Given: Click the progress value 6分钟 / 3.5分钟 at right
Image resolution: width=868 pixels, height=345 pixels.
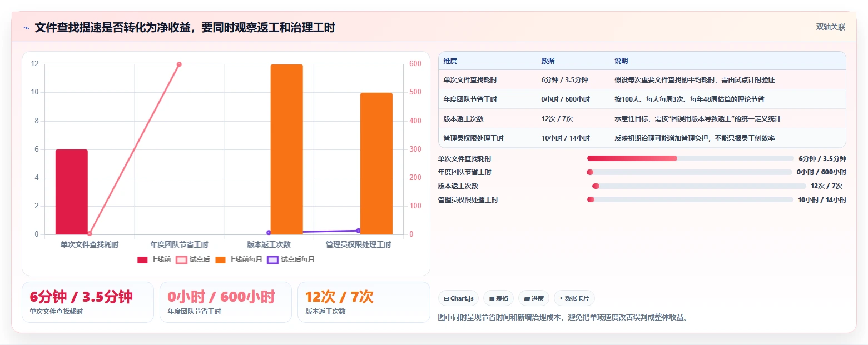Looking at the screenshot, I should pyautogui.click(x=822, y=159).
